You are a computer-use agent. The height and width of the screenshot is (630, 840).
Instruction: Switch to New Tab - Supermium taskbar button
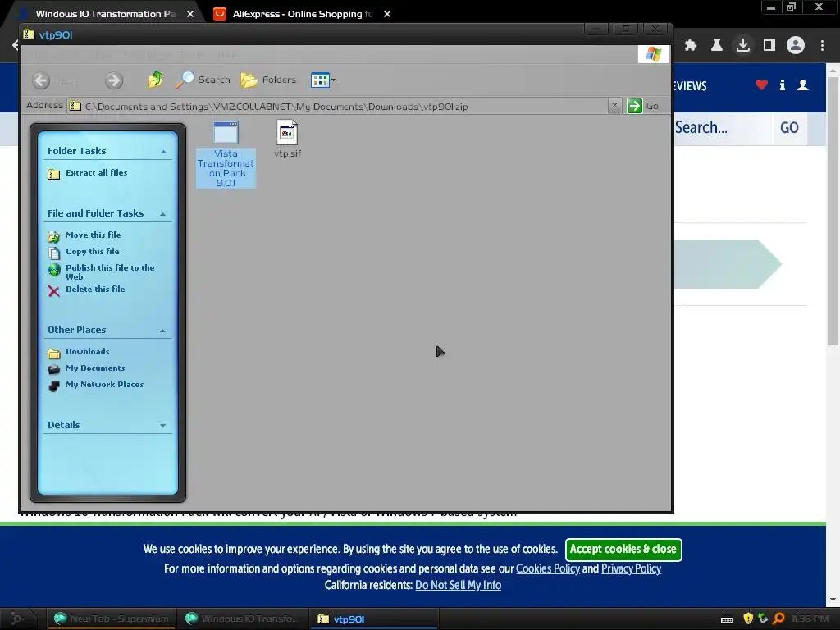(x=111, y=619)
